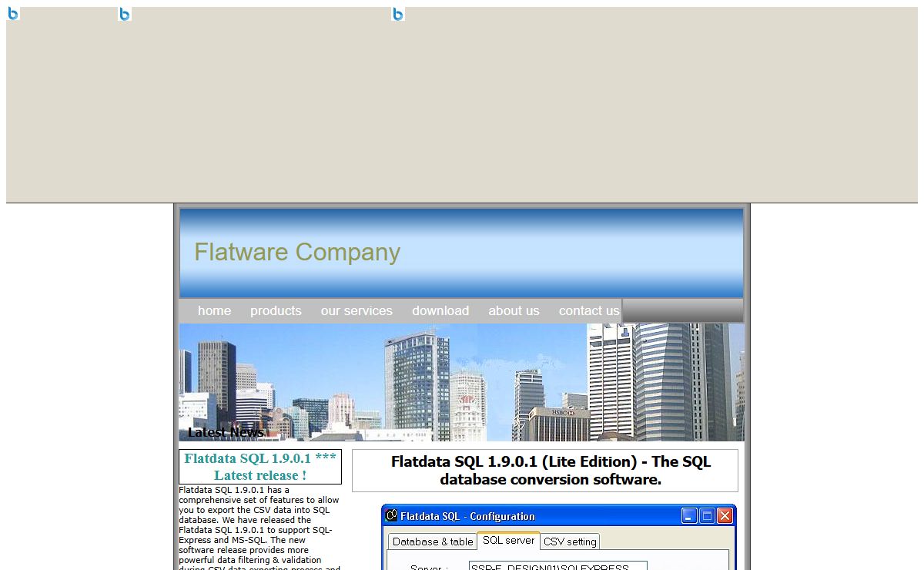Go to the products page

pos(276,310)
